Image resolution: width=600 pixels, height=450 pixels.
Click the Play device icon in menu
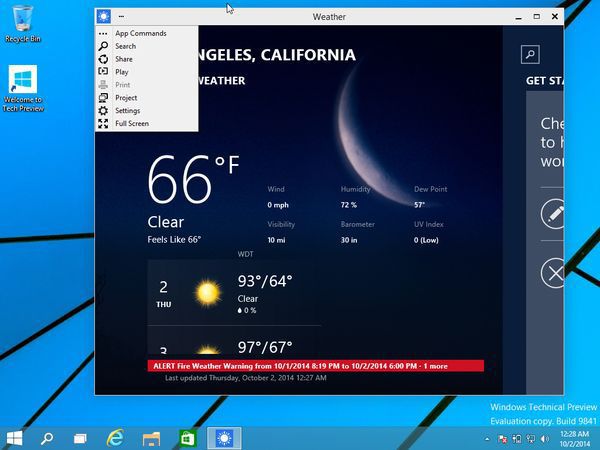(103, 72)
